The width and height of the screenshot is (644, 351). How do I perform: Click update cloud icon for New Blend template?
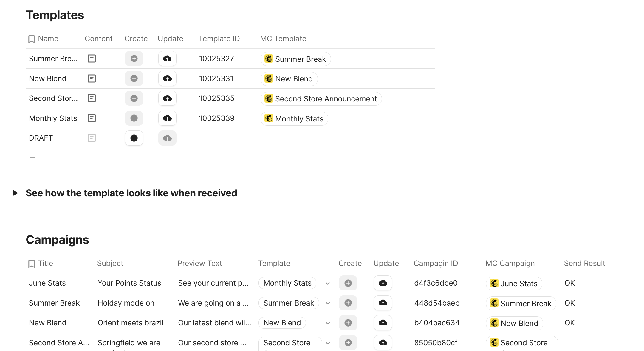tap(167, 78)
